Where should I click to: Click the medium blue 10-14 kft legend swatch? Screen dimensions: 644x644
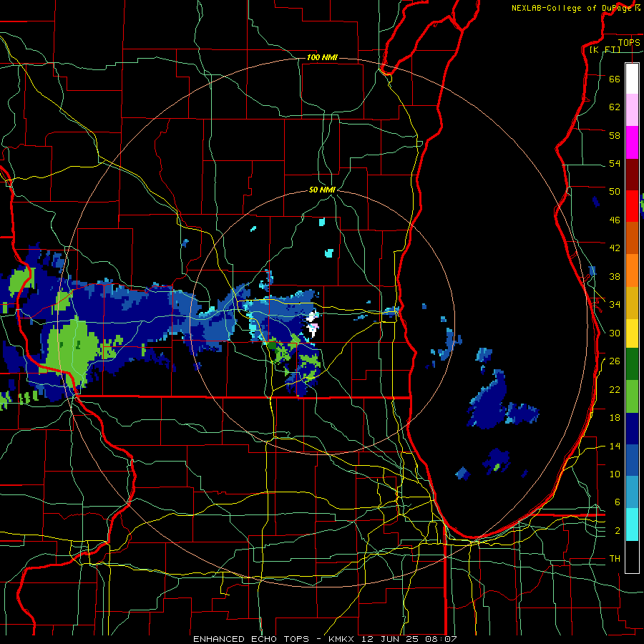pos(632,460)
